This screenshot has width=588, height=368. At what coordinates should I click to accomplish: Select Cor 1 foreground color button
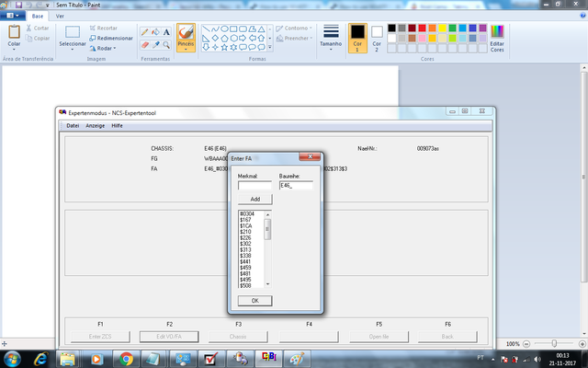(357, 38)
